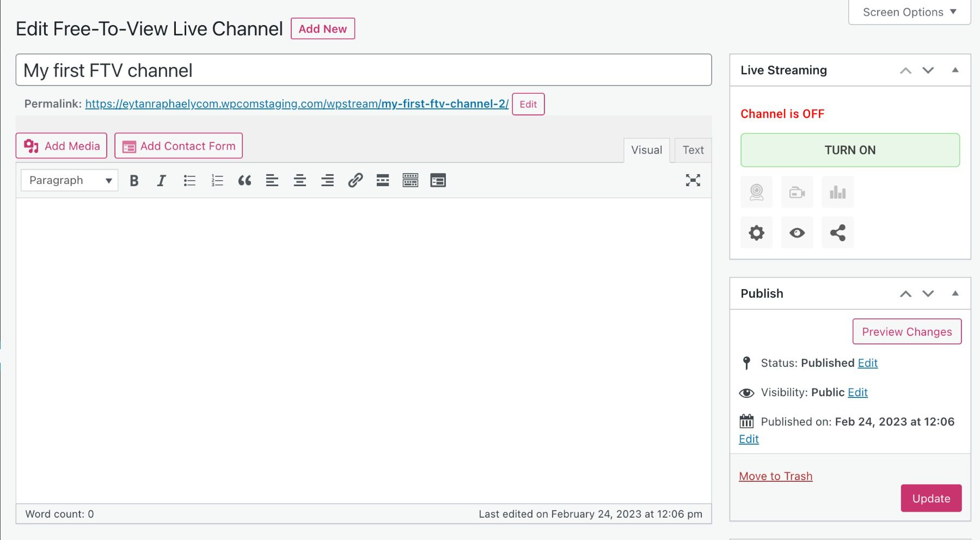Toggle italic formatting
This screenshot has width=980, height=540.
click(x=161, y=180)
